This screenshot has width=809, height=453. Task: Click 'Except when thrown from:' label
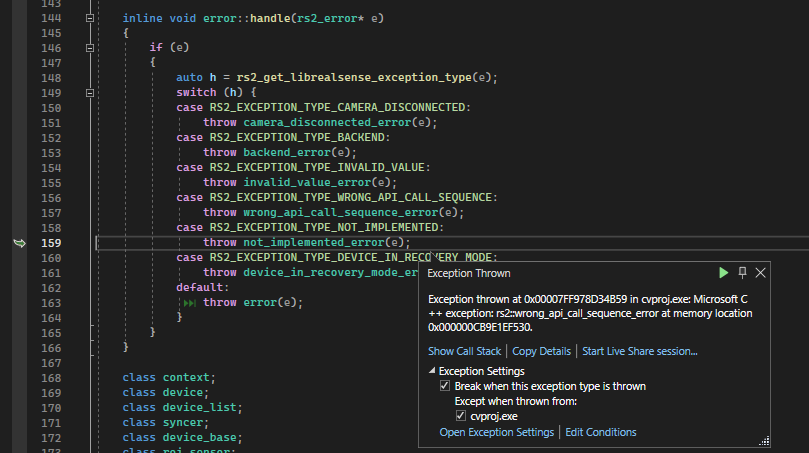click(x=515, y=401)
